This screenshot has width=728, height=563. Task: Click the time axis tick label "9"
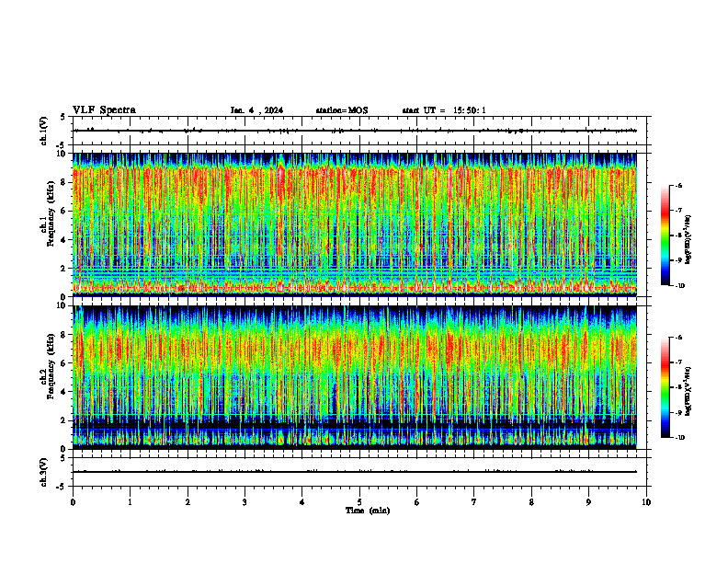coord(588,502)
